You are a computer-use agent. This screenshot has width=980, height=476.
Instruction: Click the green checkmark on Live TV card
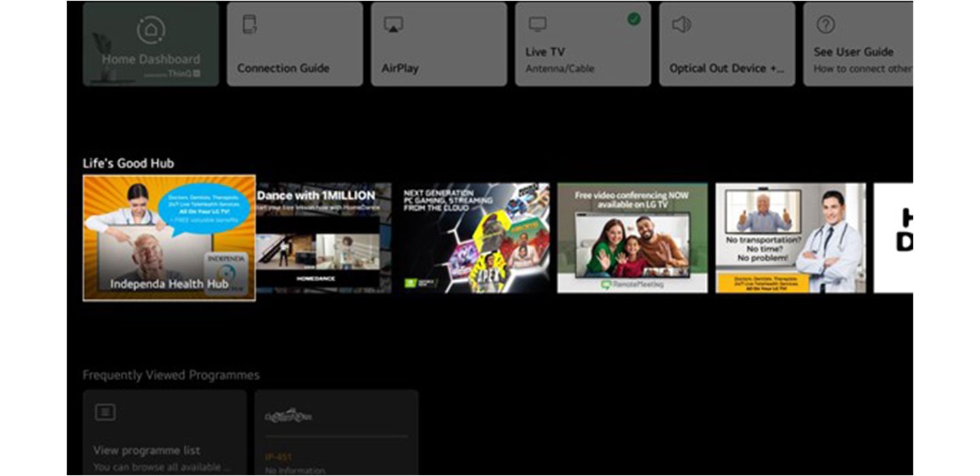click(x=634, y=19)
